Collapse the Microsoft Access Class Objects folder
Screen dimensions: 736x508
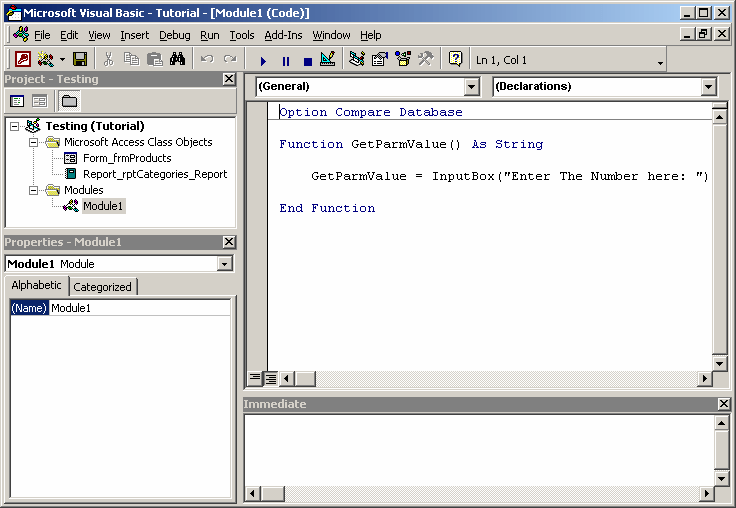click(x=33, y=142)
